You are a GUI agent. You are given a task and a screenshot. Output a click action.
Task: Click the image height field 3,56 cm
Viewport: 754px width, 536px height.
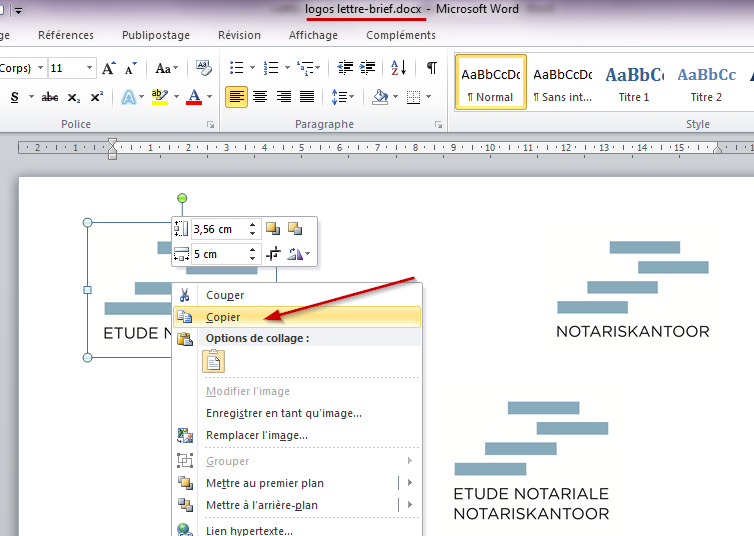[x=220, y=229]
